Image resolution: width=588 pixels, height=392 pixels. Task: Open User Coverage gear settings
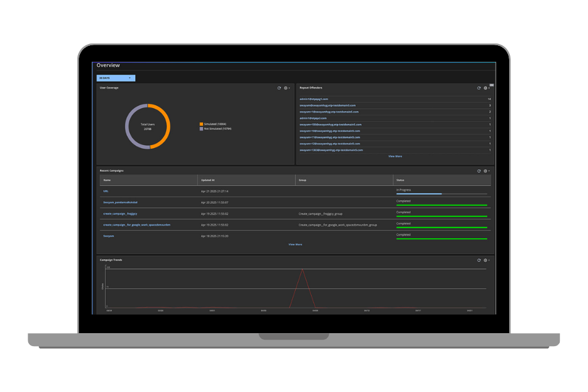pos(287,88)
